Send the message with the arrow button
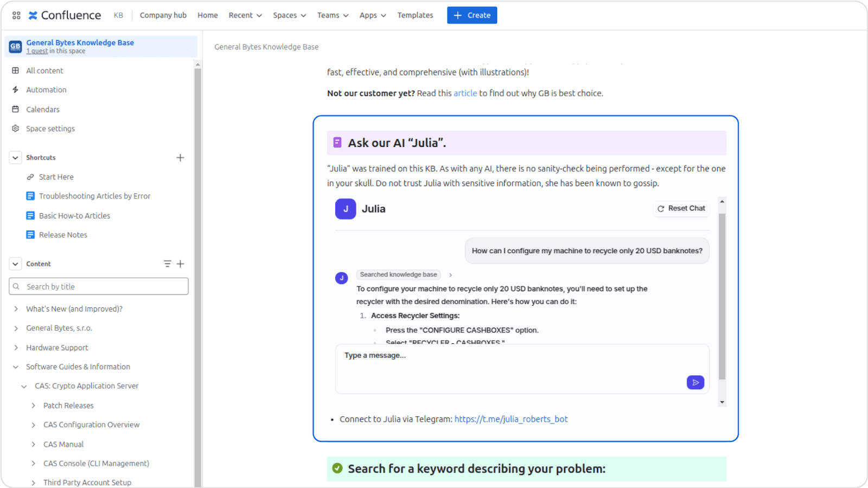Image resolution: width=868 pixels, height=488 pixels. 695,382
